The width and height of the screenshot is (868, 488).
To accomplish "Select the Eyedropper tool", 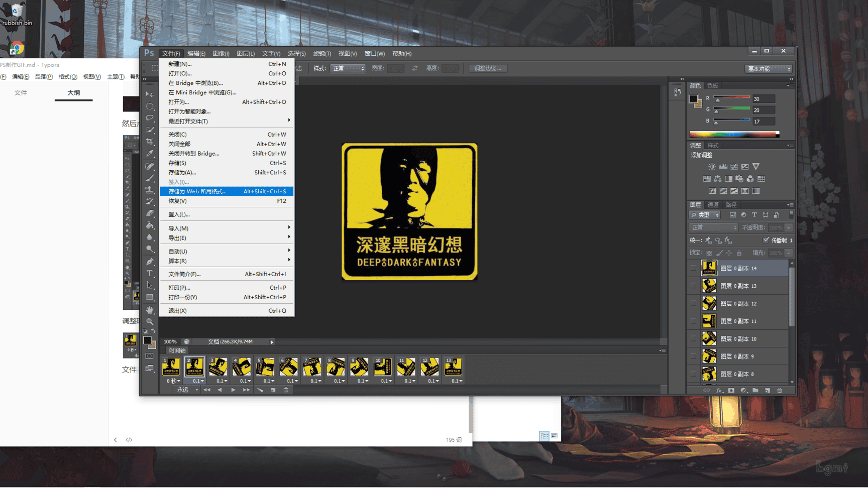I will [x=150, y=154].
